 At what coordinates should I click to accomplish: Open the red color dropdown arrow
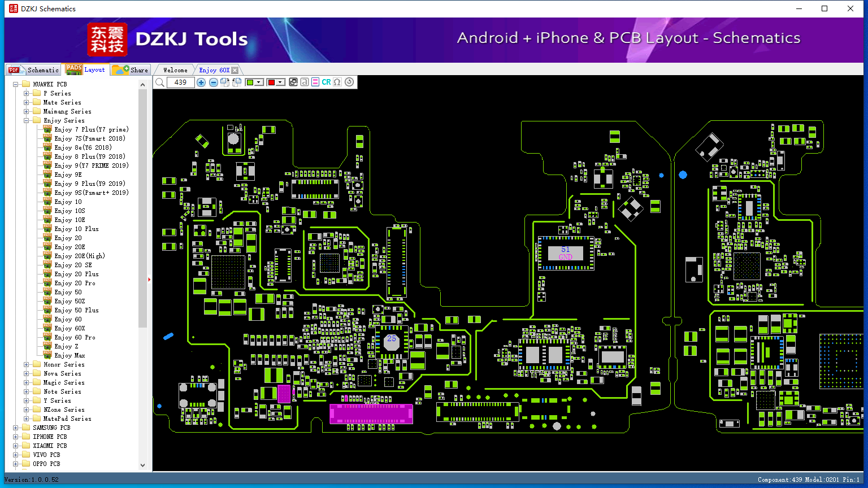pos(280,82)
